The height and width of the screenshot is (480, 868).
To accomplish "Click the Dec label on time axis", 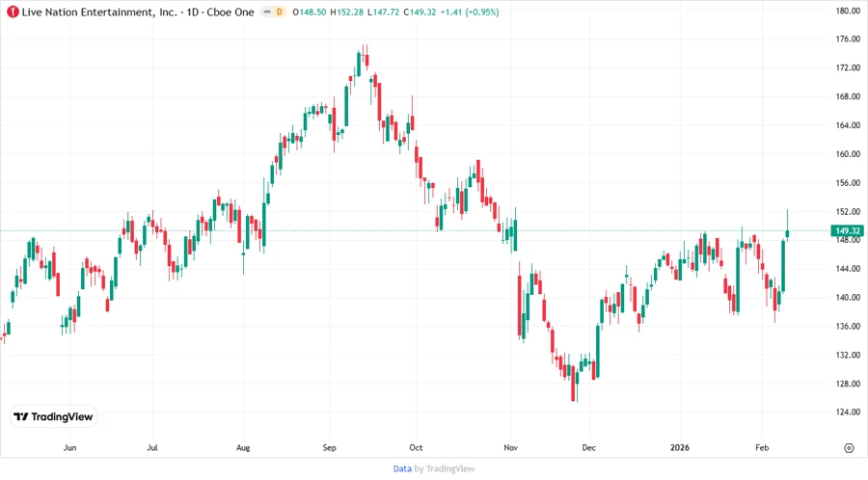I will [589, 448].
